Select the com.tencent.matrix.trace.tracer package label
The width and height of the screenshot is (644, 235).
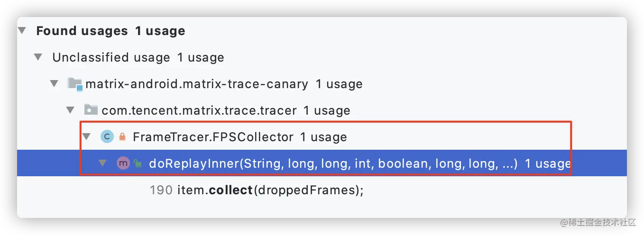click(199, 111)
